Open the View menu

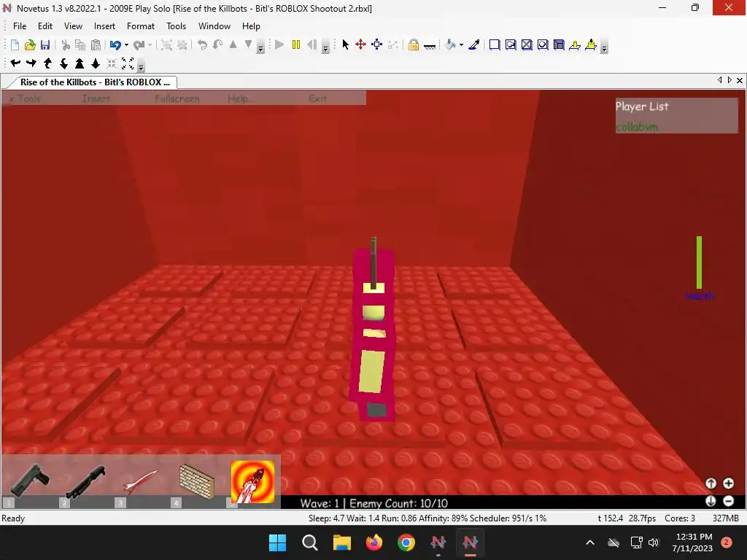click(x=74, y=26)
